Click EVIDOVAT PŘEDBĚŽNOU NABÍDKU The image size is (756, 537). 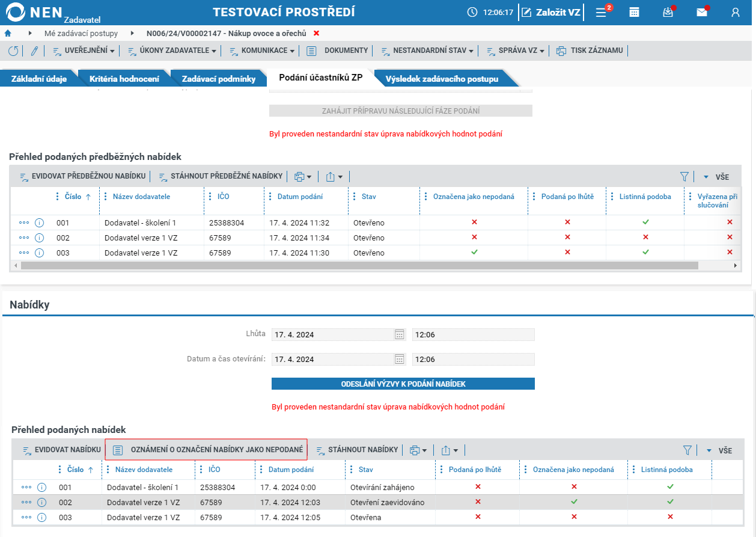(x=83, y=177)
